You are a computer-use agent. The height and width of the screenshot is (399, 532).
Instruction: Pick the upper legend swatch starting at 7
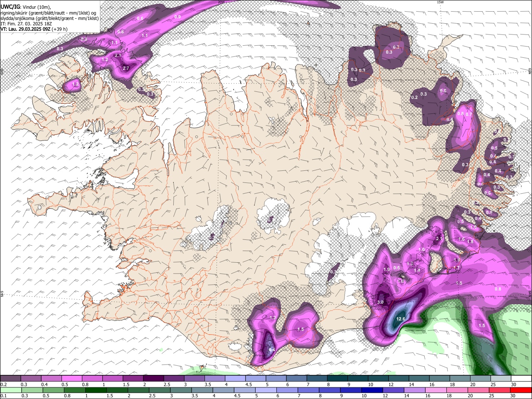click(317, 378)
